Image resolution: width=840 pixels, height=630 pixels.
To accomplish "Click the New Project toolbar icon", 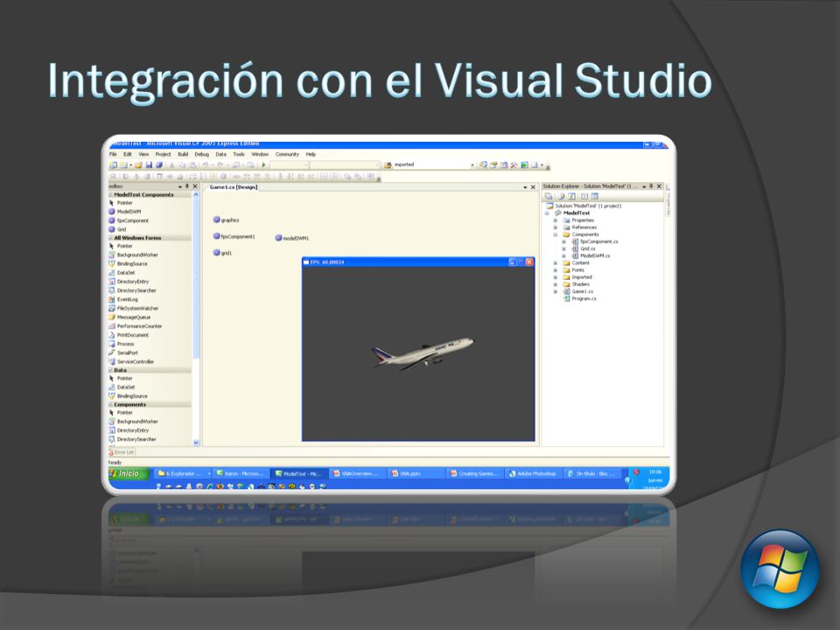I will 113,165.
